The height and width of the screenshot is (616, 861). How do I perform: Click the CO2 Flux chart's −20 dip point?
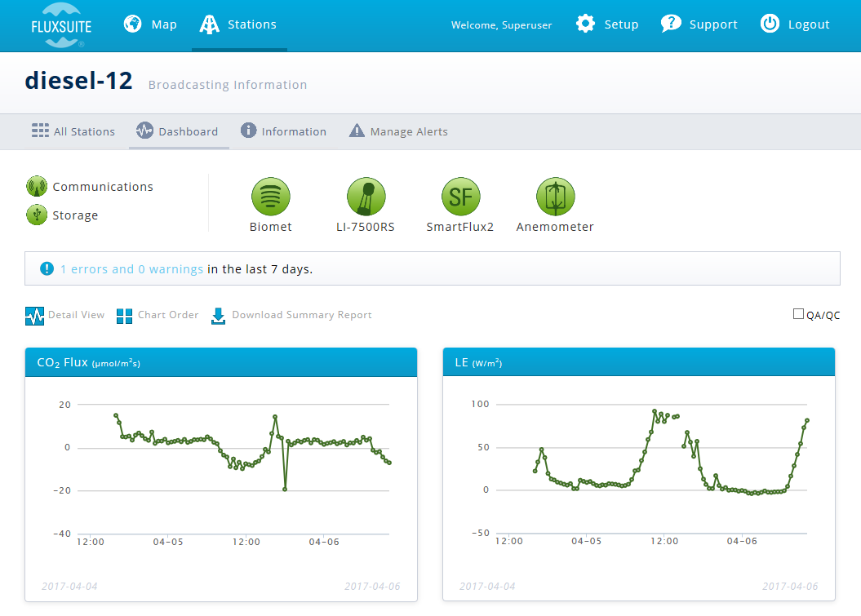285,489
